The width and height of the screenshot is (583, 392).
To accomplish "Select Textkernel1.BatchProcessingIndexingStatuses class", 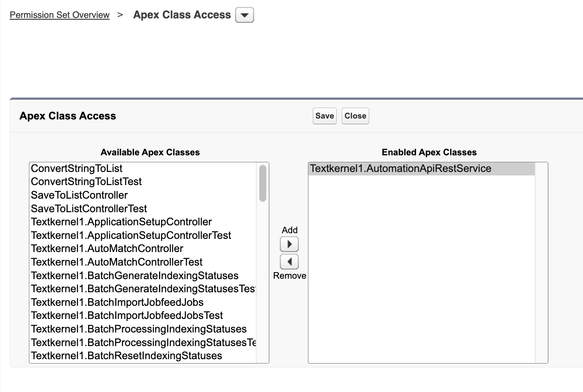I will click(143, 329).
